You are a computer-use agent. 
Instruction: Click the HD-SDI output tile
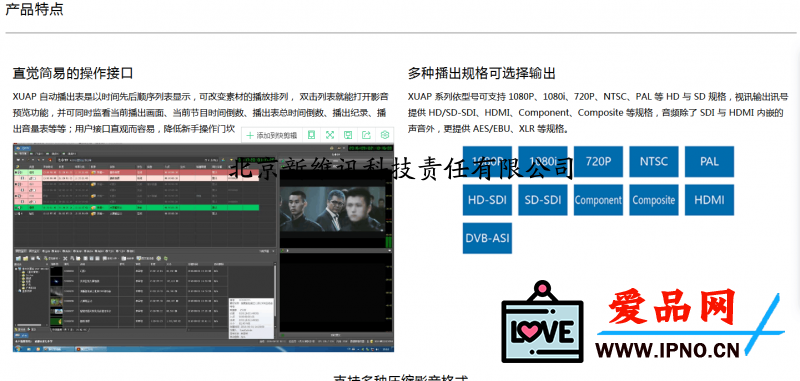coord(487,200)
